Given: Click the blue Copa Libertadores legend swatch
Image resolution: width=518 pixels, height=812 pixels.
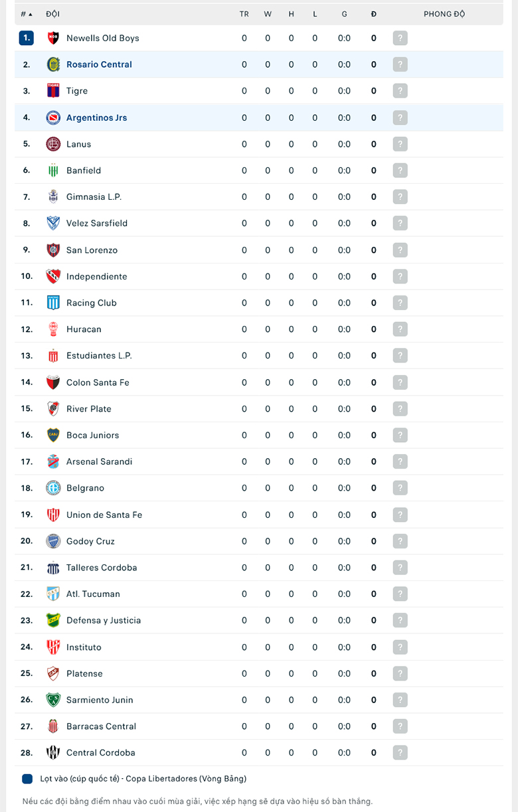Looking at the screenshot, I should [x=27, y=779].
